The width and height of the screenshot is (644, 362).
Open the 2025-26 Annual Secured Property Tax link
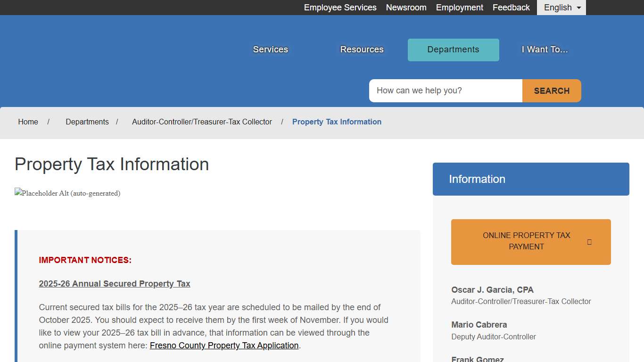[115, 283]
